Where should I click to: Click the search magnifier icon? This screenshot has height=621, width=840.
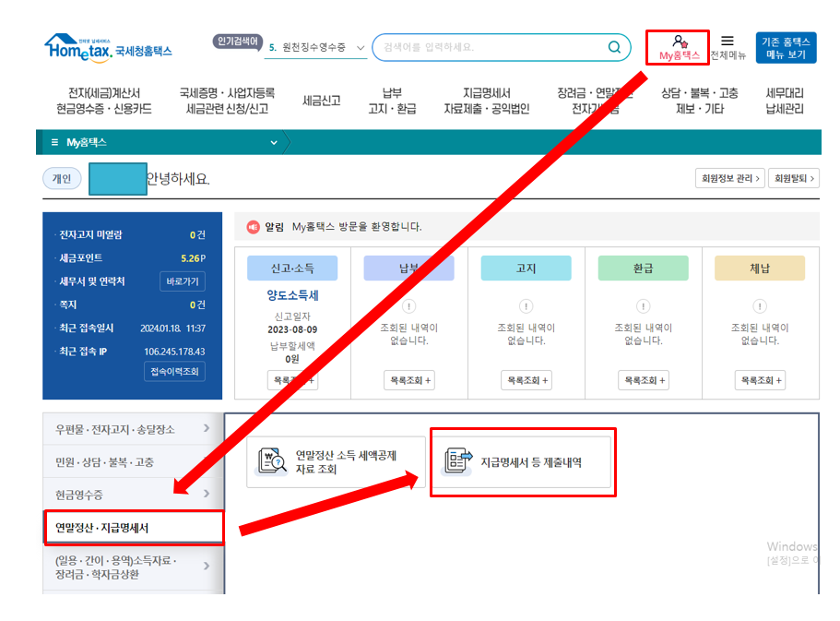[x=613, y=46]
